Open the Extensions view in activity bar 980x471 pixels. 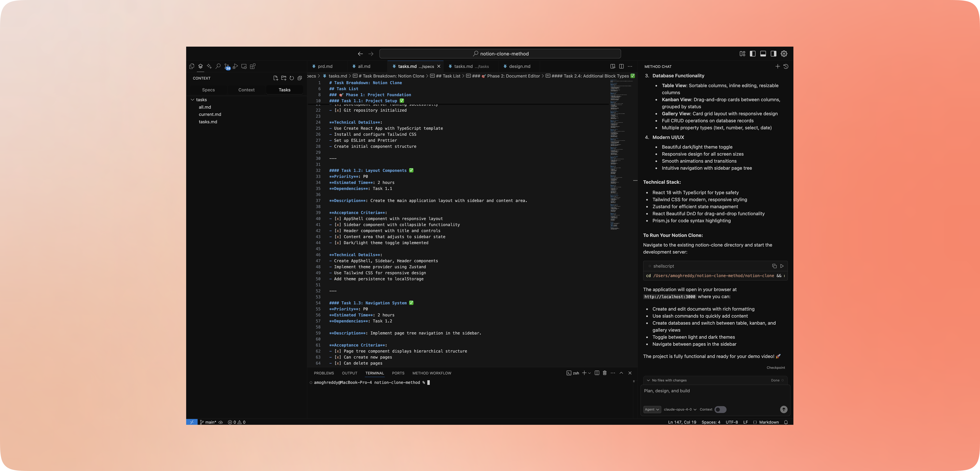click(x=253, y=67)
